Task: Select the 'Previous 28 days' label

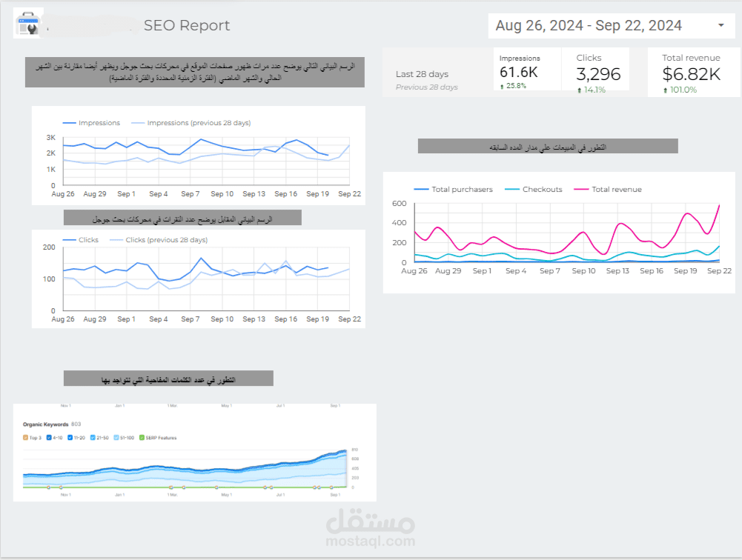Action: tap(426, 87)
